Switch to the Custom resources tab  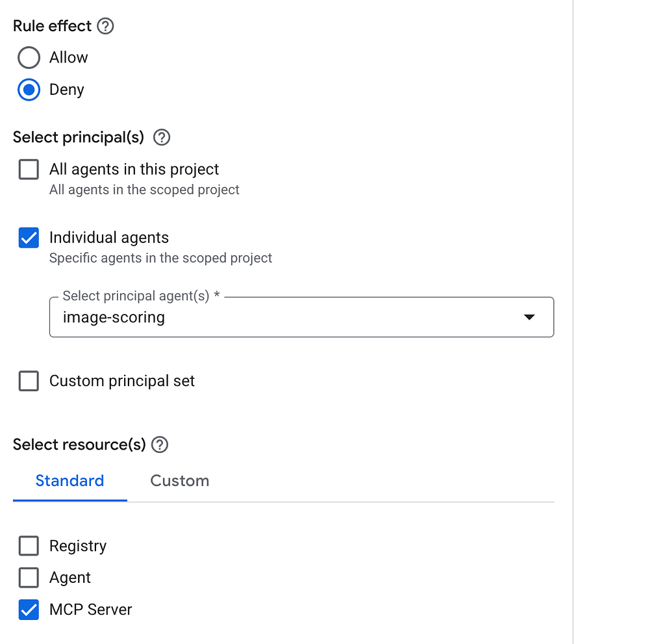pyautogui.click(x=180, y=481)
